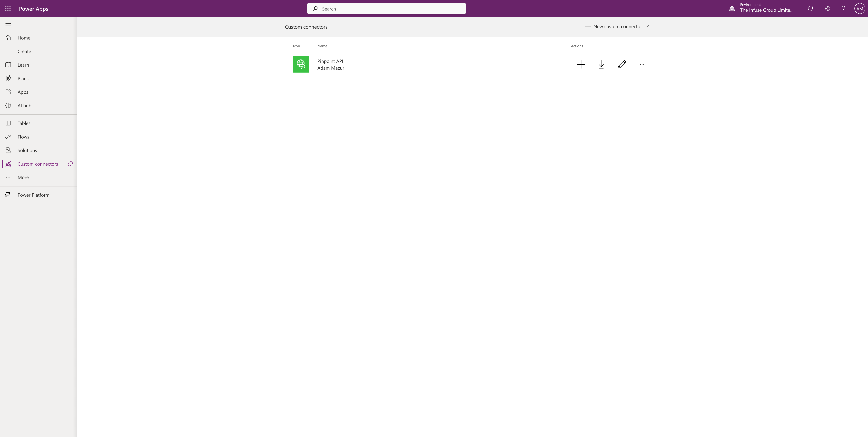This screenshot has height=437, width=868.
Task: Click the Icon column header
Action: tap(296, 46)
